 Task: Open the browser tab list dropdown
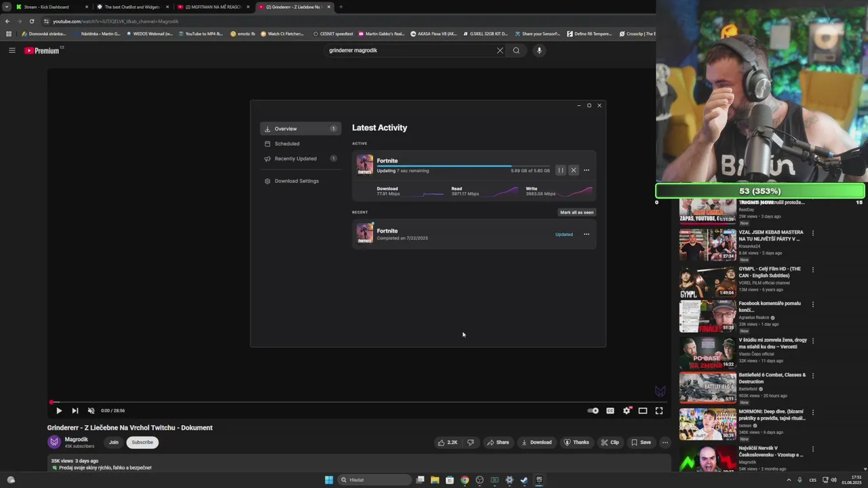[6, 7]
